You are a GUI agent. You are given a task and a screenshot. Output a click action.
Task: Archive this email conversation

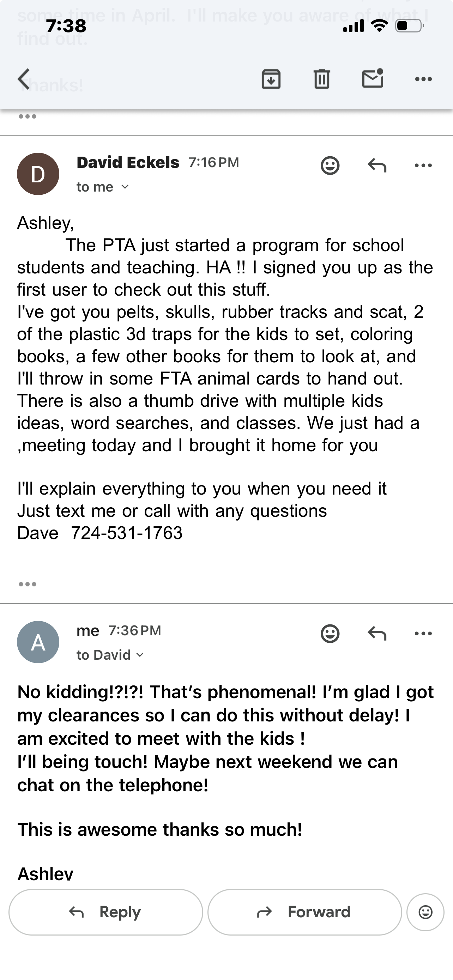pos(271,79)
